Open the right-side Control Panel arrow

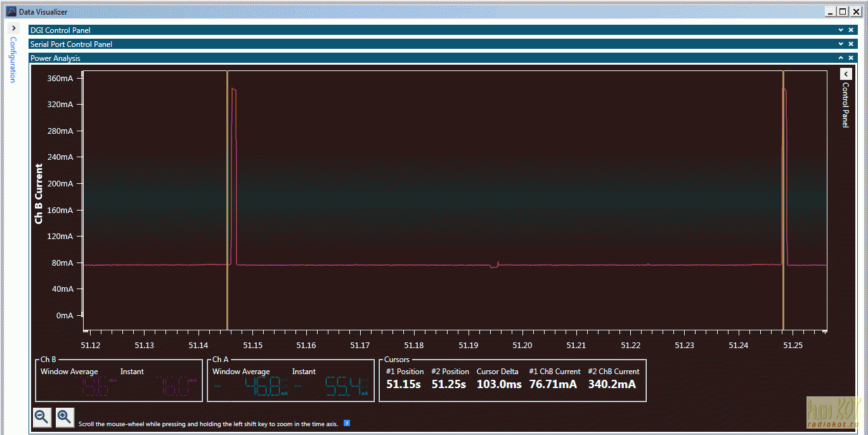(x=845, y=74)
